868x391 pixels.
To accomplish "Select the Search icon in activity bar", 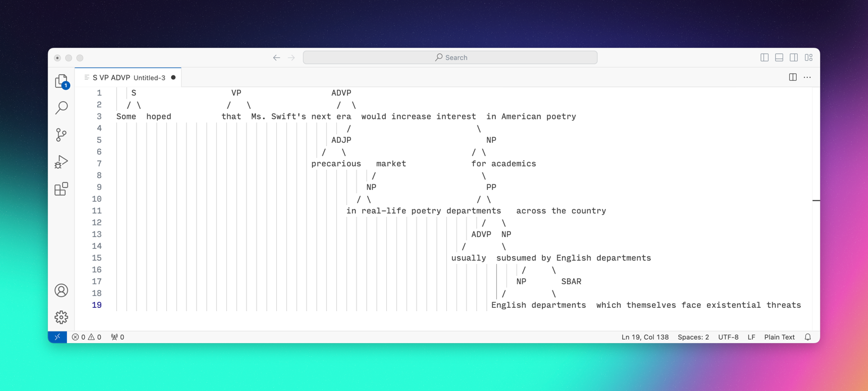I will (x=61, y=108).
